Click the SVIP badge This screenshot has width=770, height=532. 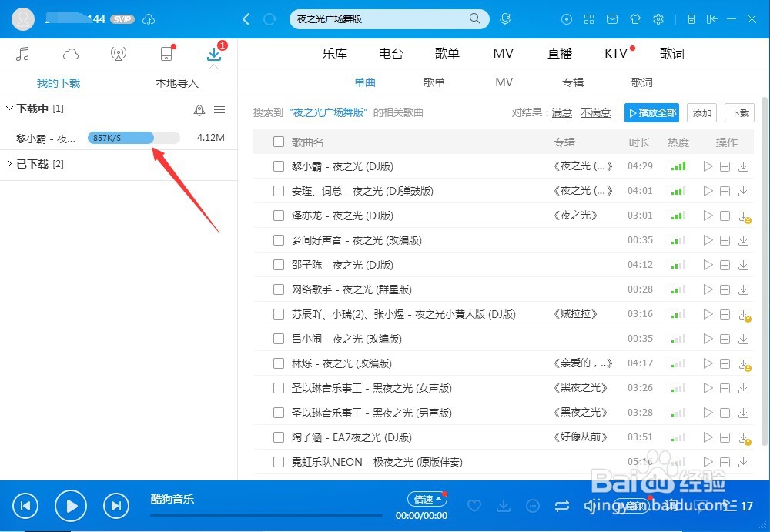[x=122, y=19]
